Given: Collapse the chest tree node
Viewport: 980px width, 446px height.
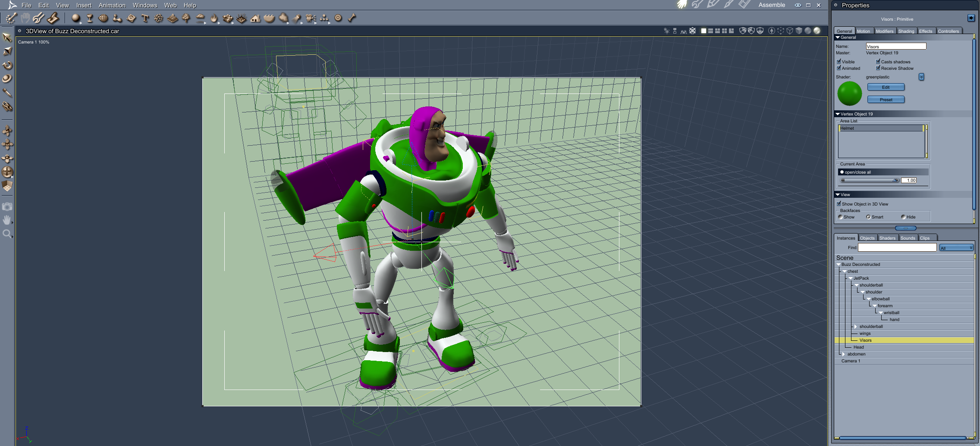Looking at the screenshot, I should (x=845, y=271).
